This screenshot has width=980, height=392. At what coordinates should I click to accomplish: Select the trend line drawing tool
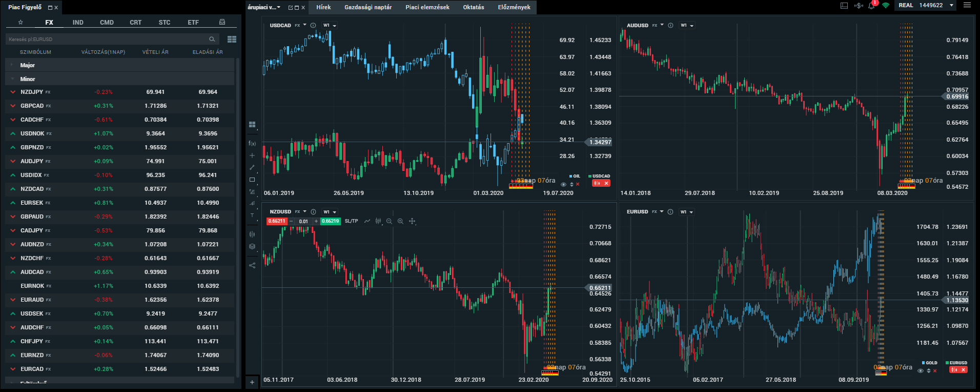click(x=252, y=167)
